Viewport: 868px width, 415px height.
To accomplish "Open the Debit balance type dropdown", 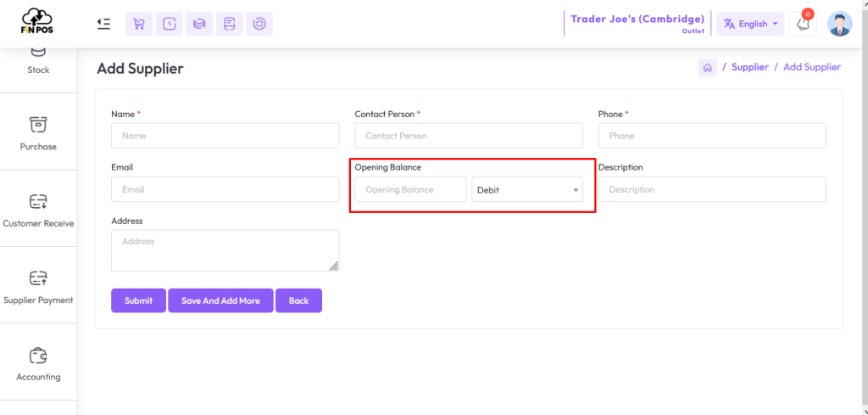I will tap(527, 189).
